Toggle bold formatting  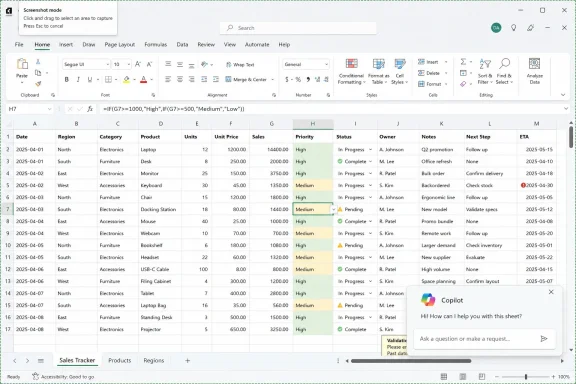66,79
